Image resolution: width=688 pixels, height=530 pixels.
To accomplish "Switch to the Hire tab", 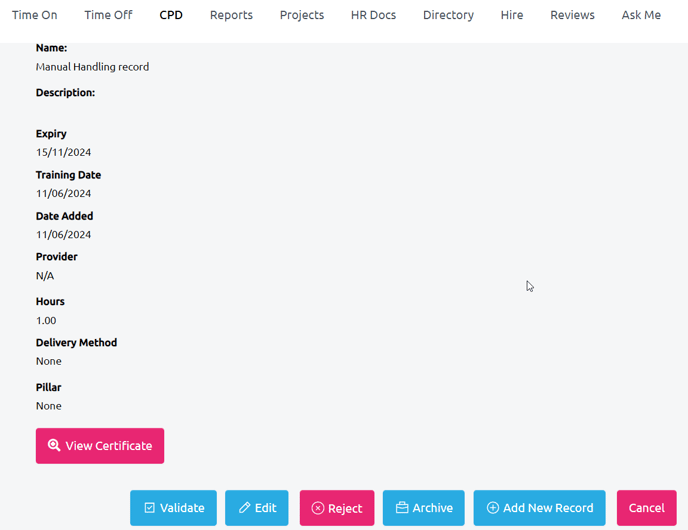I will 512,15.
